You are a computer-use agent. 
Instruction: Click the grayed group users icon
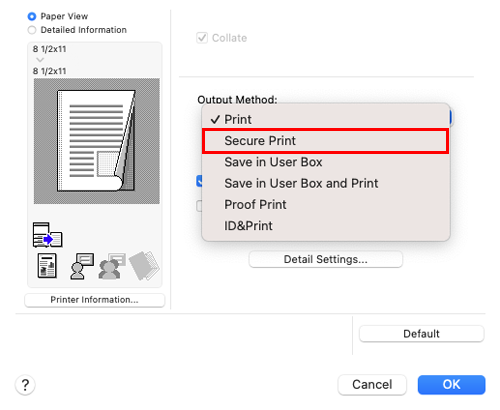112,266
